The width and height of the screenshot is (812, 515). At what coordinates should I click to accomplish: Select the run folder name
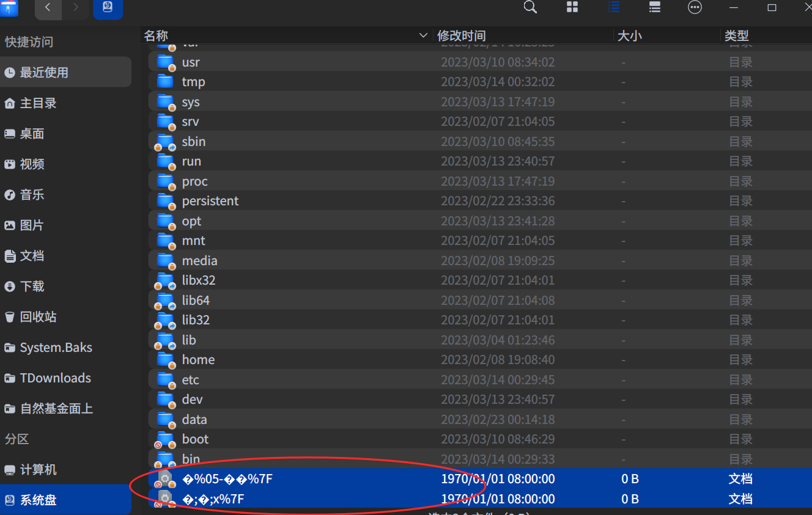(x=191, y=161)
